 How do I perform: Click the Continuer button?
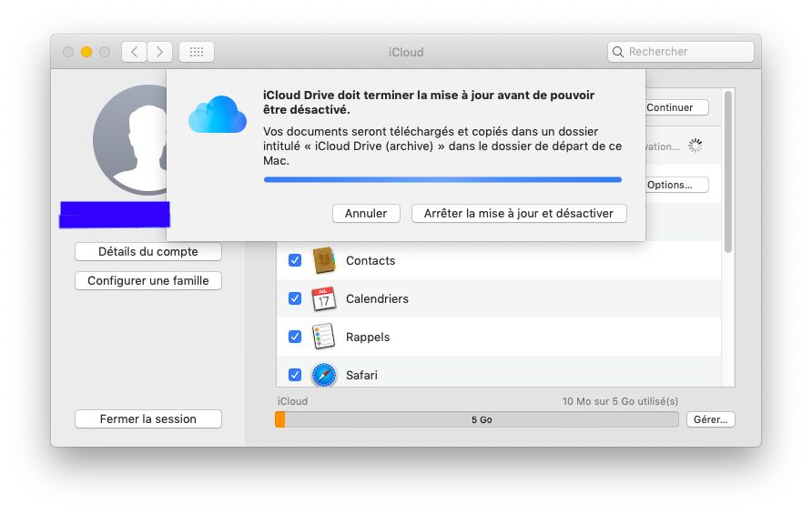(676, 107)
